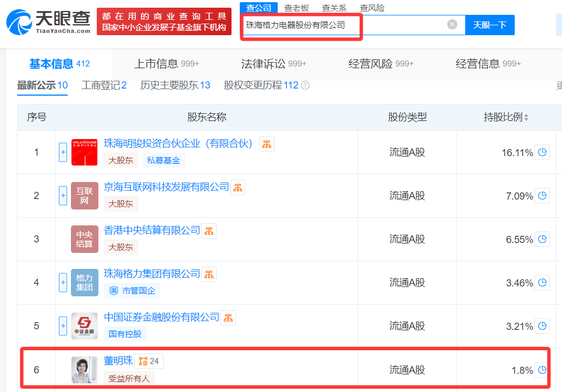562x392 pixels.
Task: Click the 序号 column header
Action: click(x=36, y=117)
